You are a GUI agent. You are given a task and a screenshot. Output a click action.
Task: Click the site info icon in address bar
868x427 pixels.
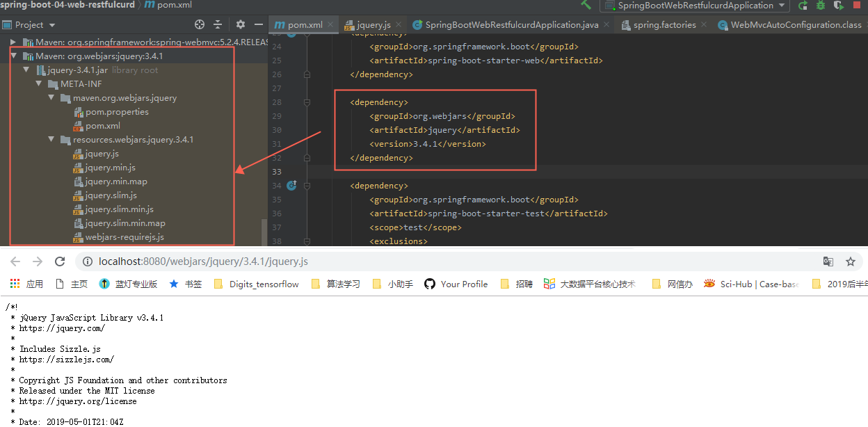tap(88, 261)
